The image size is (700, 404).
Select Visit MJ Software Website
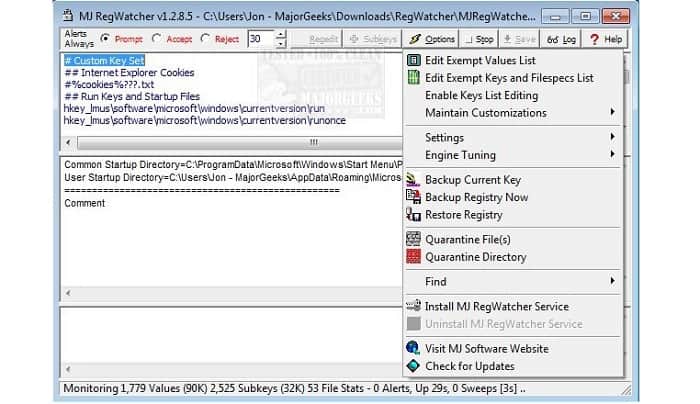click(513, 348)
